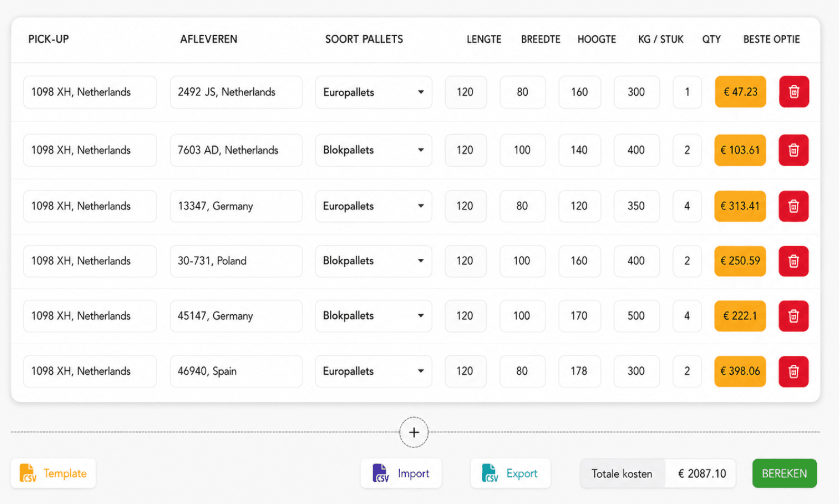The height and width of the screenshot is (504, 839).
Task: Add a new shipment row with plus icon
Action: click(414, 432)
